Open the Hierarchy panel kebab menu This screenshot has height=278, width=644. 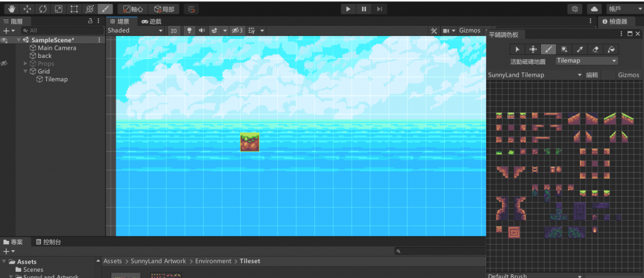[x=99, y=21]
